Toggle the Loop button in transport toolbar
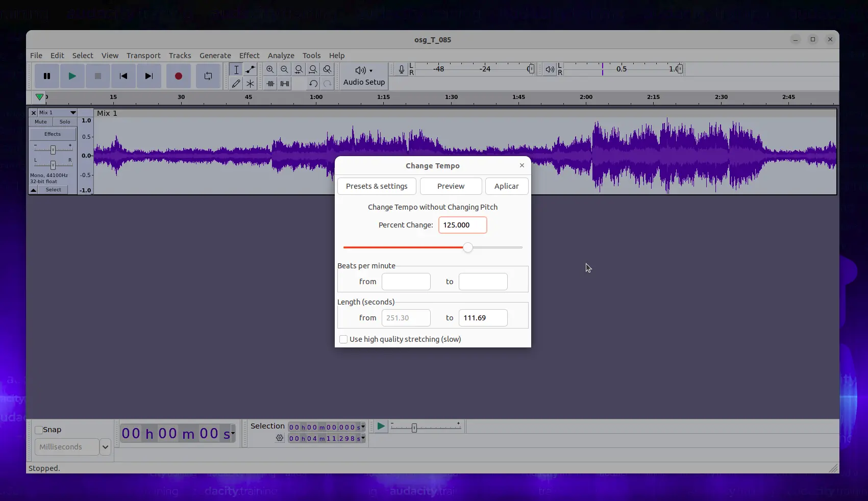Image resolution: width=868 pixels, height=501 pixels. [x=208, y=76]
